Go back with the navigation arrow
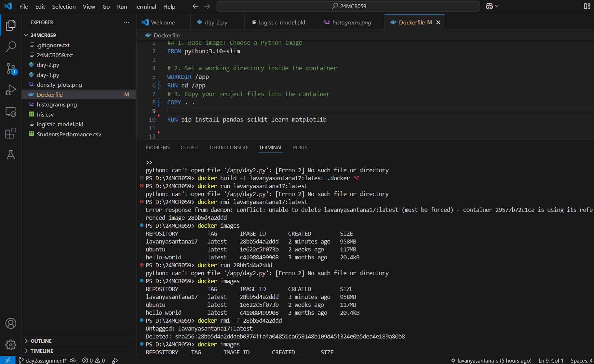 tap(195, 6)
